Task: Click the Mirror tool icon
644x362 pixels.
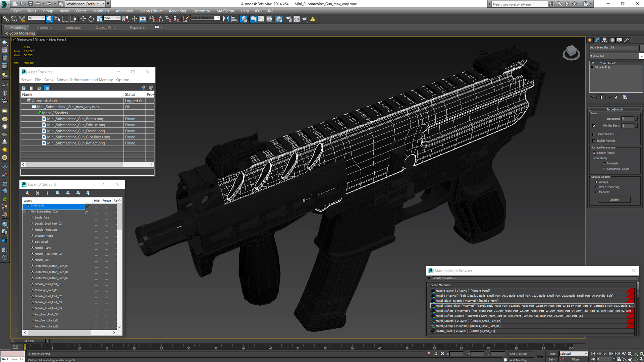Action: [226, 19]
